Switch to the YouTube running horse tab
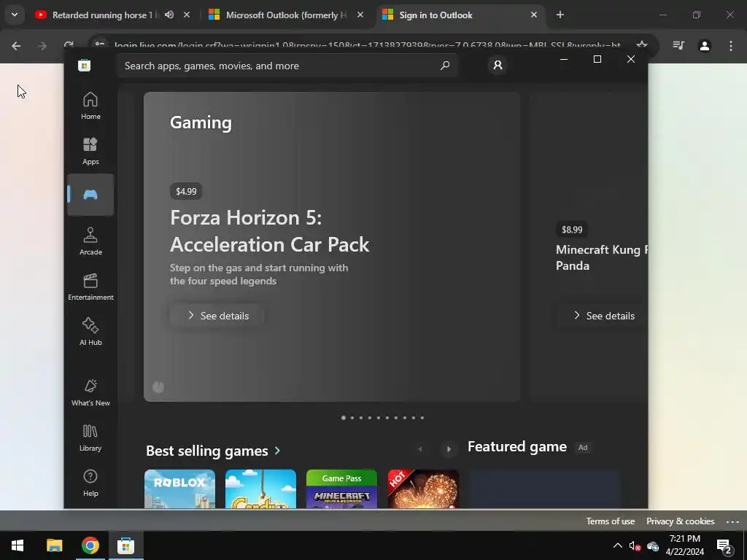 pyautogui.click(x=102, y=15)
